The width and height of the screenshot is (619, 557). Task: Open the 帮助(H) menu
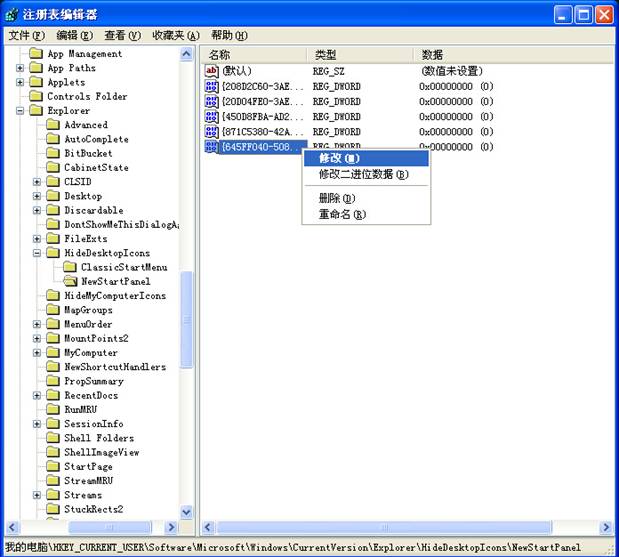229,36
